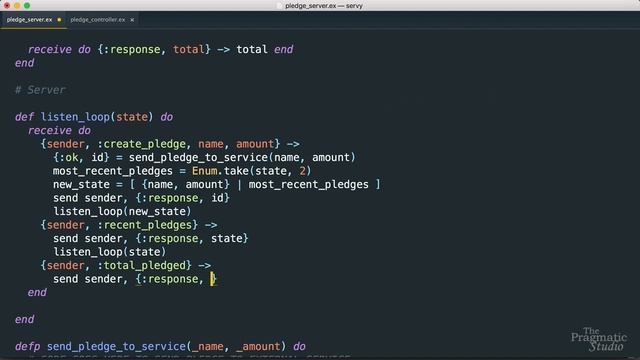Image resolution: width=640 pixels, height=360 pixels.
Task: Close the pledge_controller.ex tab
Action: 132,20
